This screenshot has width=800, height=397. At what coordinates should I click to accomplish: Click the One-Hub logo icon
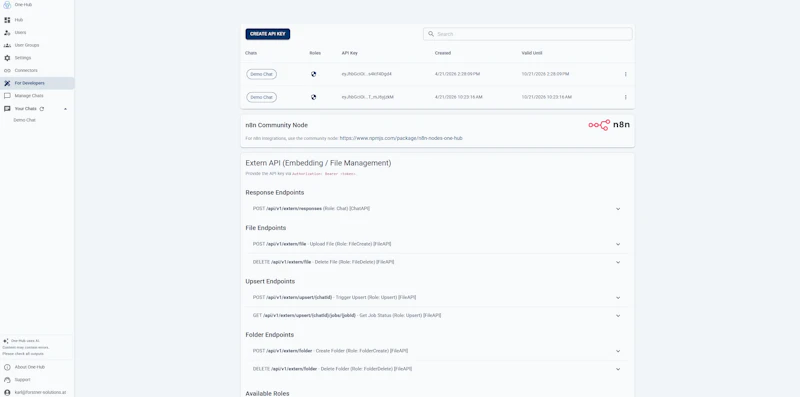(x=7, y=5)
